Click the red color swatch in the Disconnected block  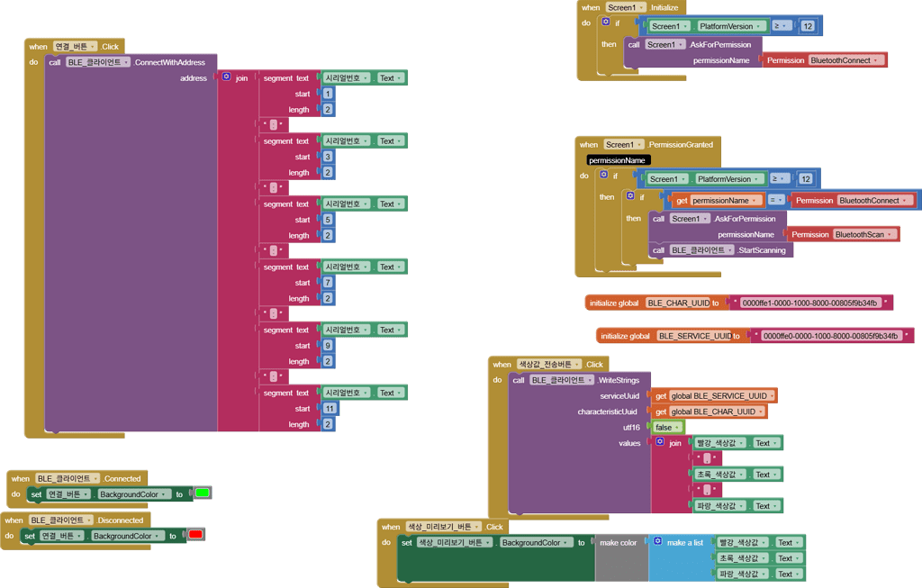click(x=195, y=536)
